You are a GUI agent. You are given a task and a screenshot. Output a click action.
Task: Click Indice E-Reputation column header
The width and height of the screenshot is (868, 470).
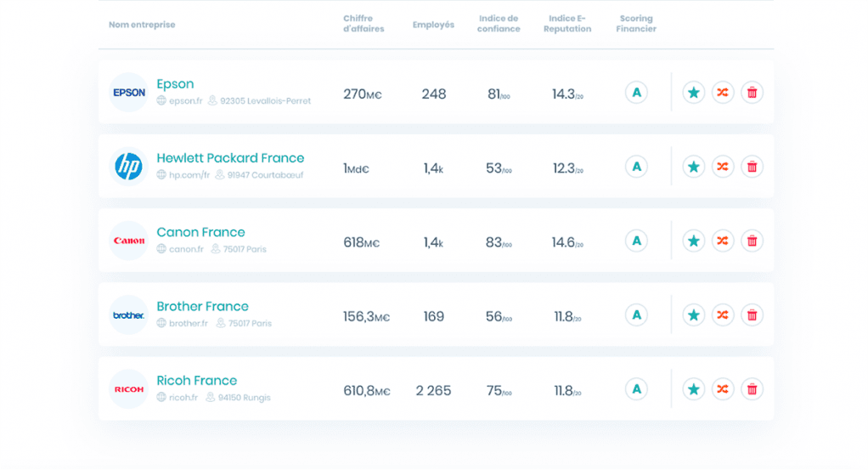point(566,24)
